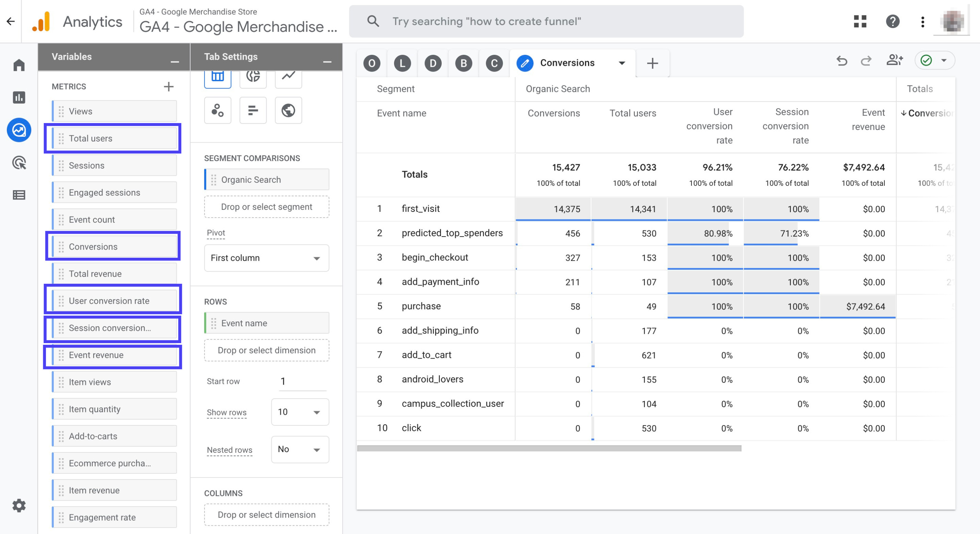Open the Home icon in the sidebar
Image resolution: width=980 pixels, height=534 pixels.
coord(19,65)
